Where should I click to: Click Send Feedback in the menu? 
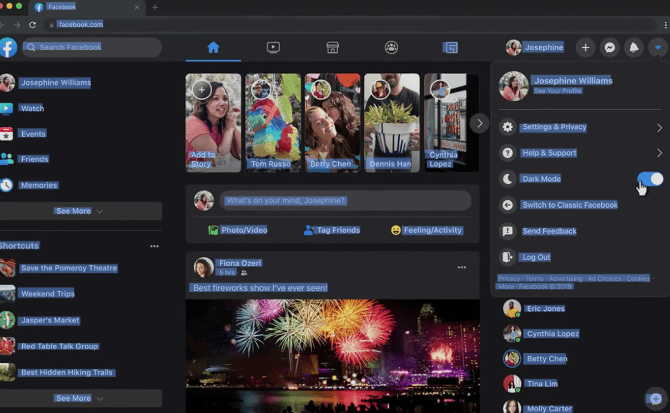point(549,231)
